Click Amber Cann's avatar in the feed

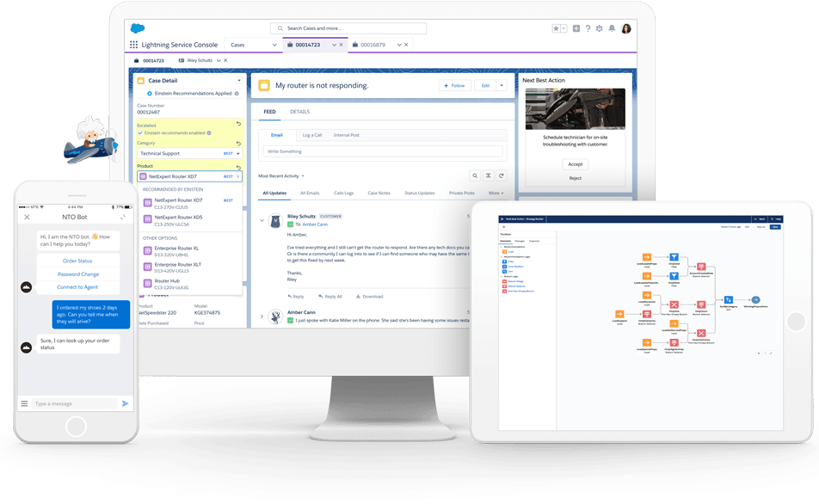(275, 316)
